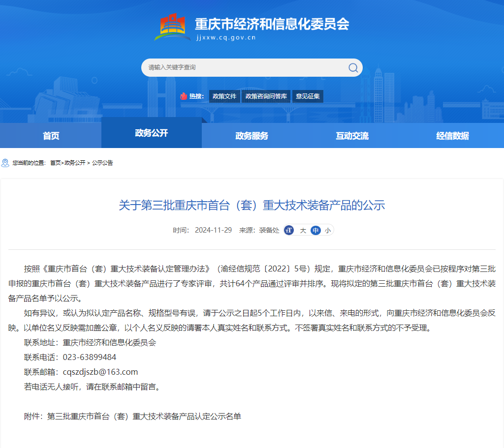This screenshot has height=448, width=504.
Task: Open the 首页 navigation tab
Action: pos(51,136)
